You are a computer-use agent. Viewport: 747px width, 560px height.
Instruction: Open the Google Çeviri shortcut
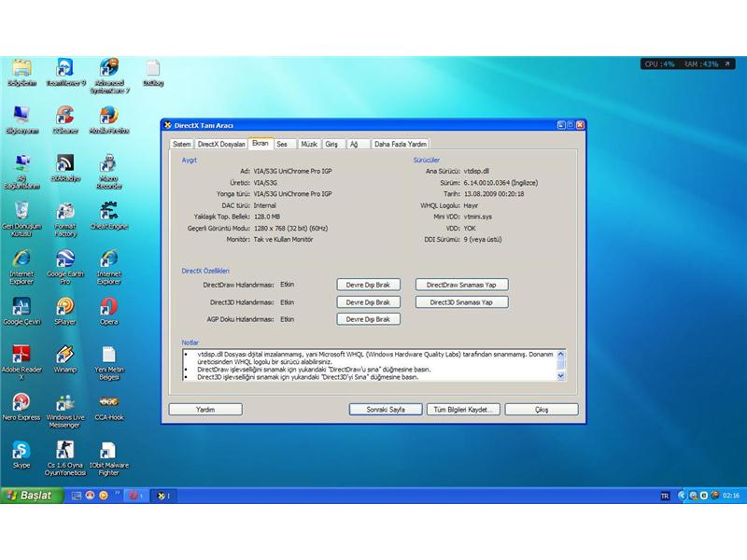coord(21,311)
